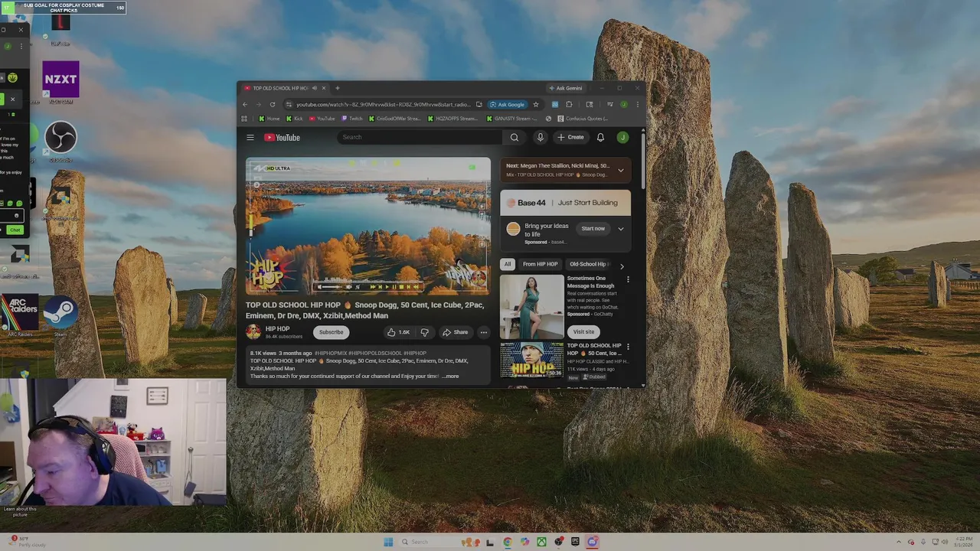Go to the YouTube logo home link

point(283,138)
